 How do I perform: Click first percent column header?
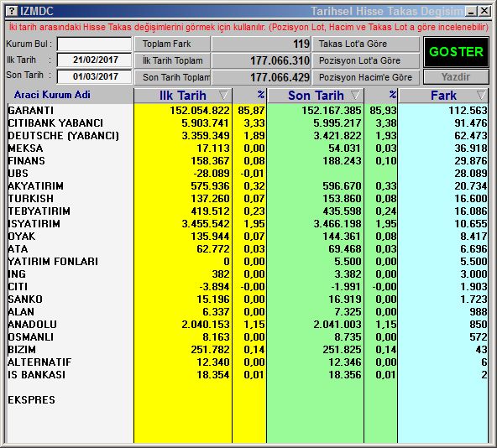261,95
